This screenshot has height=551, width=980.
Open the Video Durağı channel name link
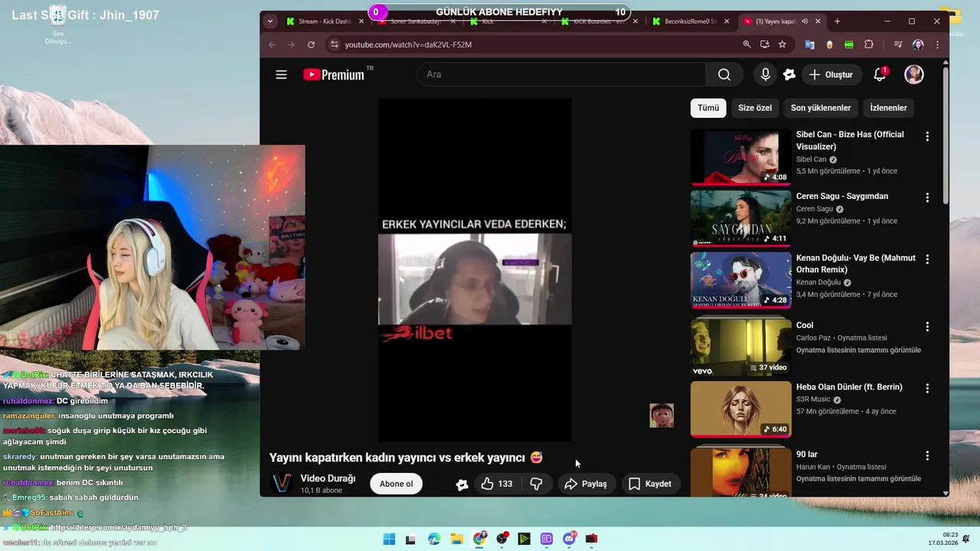point(328,478)
